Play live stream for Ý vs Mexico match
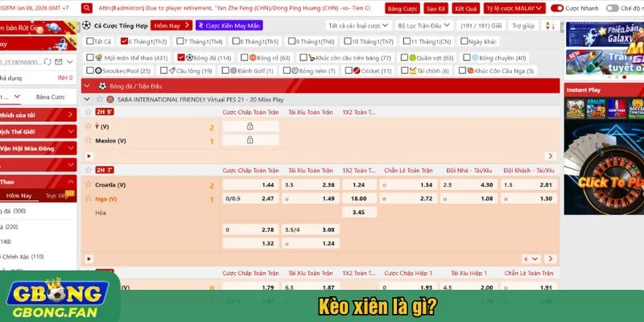The width and height of the screenshot is (644, 322). 89,156
